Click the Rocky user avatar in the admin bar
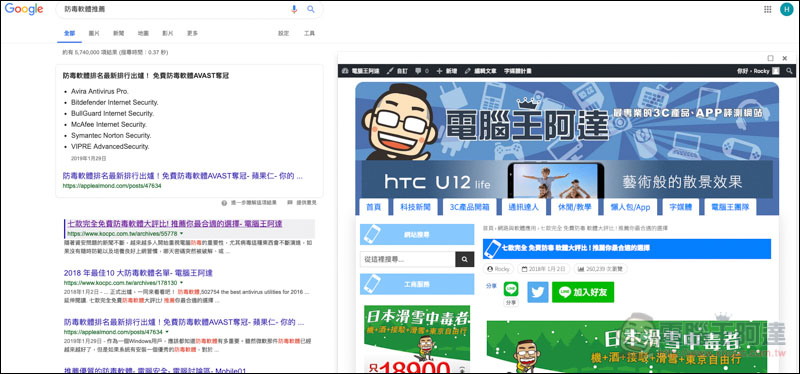This screenshot has width=800, height=374. pos(776,71)
